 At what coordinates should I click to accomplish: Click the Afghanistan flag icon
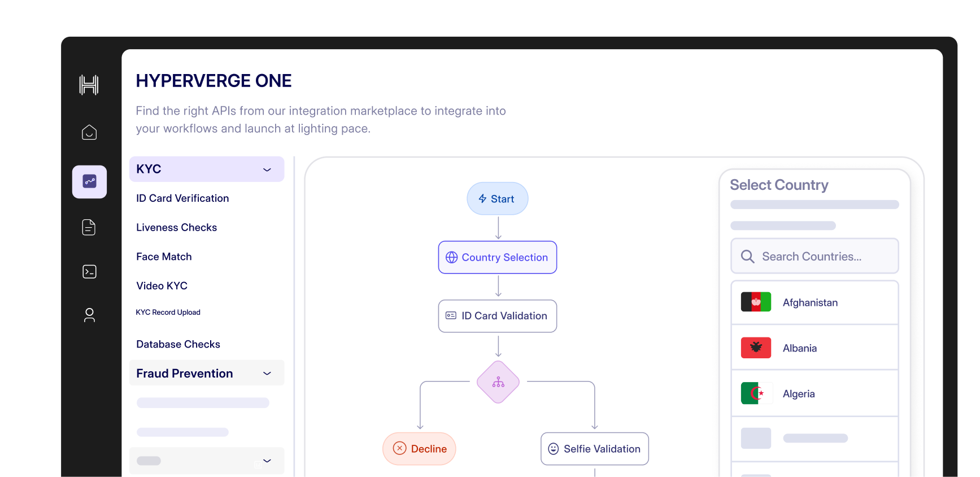point(756,302)
